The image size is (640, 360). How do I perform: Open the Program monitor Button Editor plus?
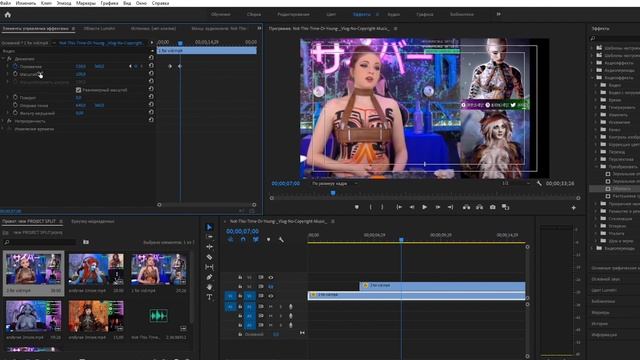pyautogui.click(x=573, y=208)
